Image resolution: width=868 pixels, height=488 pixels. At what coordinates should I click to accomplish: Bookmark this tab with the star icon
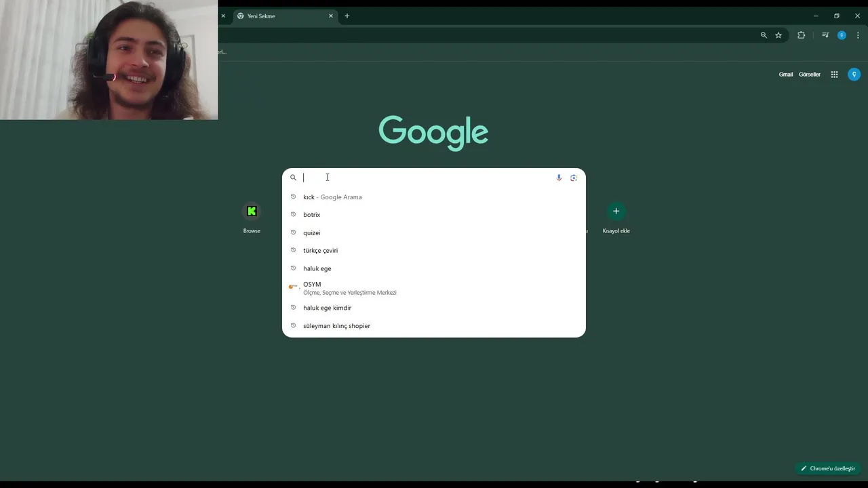[778, 35]
